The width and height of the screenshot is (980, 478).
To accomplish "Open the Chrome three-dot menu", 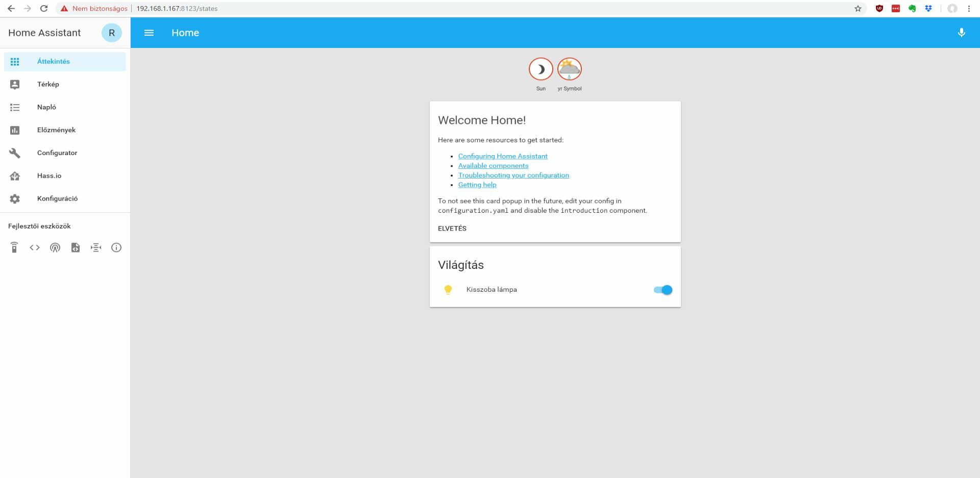I will pyautogui.click(x=969, y=9).
